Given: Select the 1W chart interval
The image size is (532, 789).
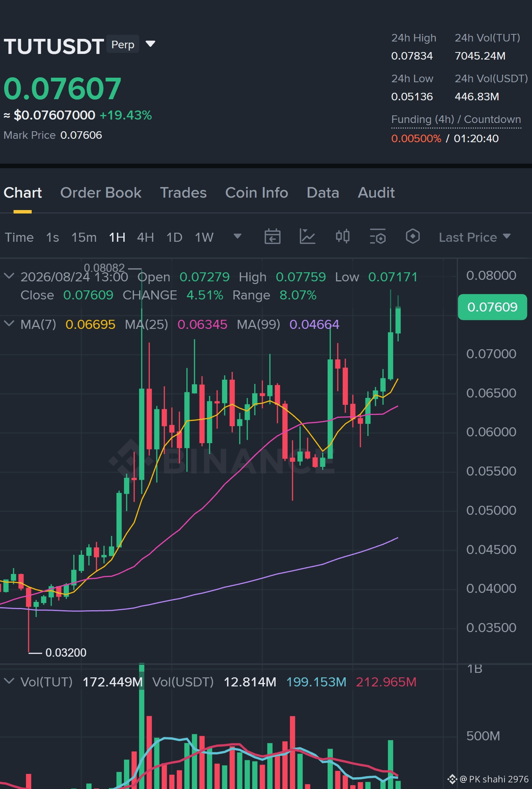Looking at the screenshot, I should click(204, 237).
